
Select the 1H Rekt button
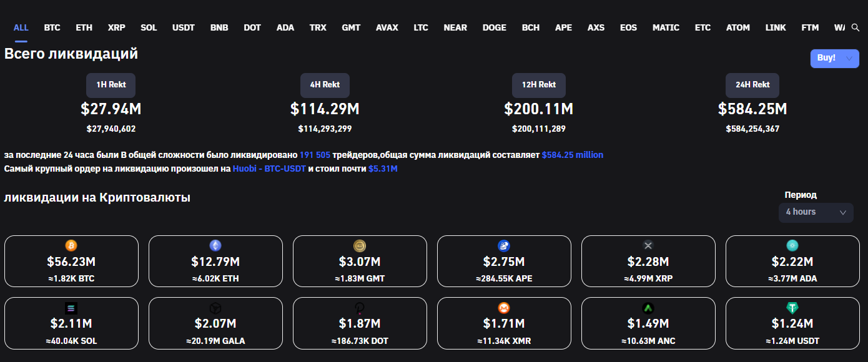point(111,85)
